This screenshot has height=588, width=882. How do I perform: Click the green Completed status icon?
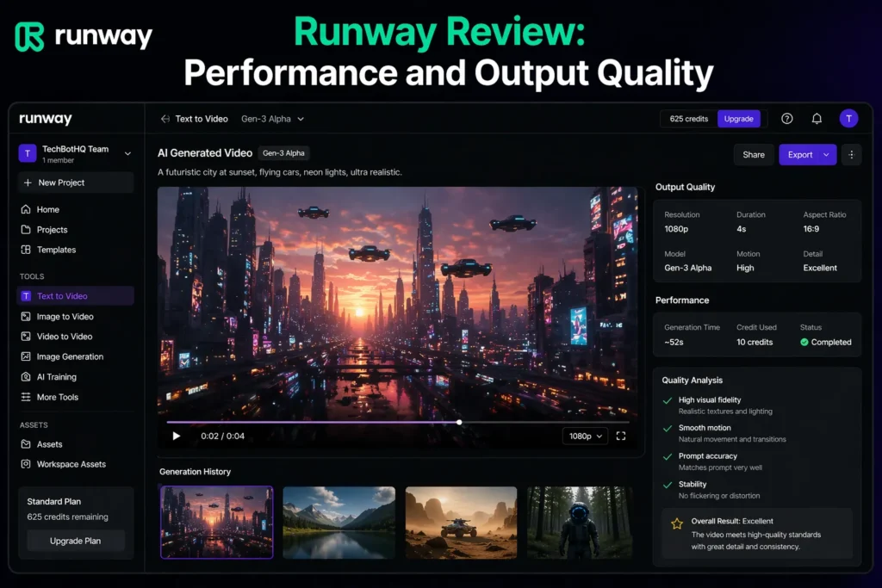click(x=804, y=342)
